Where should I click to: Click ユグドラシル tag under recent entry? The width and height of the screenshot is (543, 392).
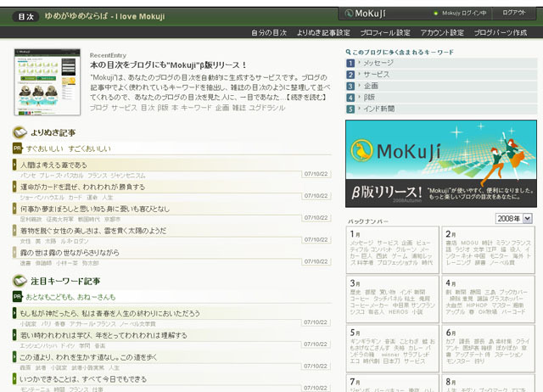(267, 108)
